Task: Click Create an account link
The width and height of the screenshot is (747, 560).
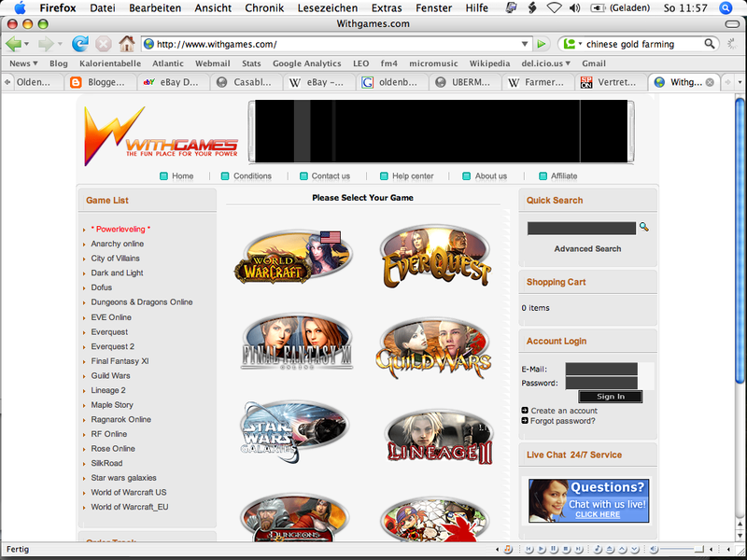Action: tap(564, 411)
